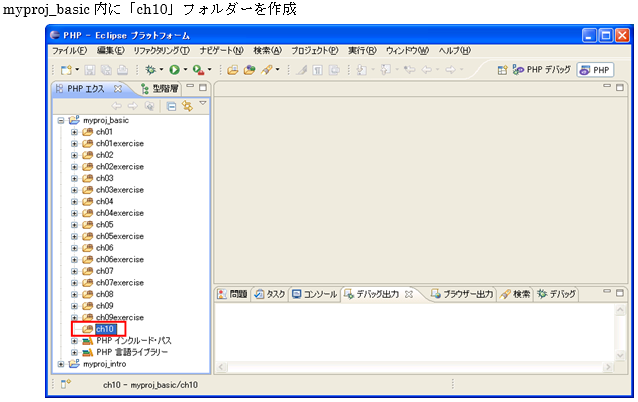The width and height of the screenshot is (638, 402).
Task: Click the Debug bug icon in toolbar
Action: 150,70
